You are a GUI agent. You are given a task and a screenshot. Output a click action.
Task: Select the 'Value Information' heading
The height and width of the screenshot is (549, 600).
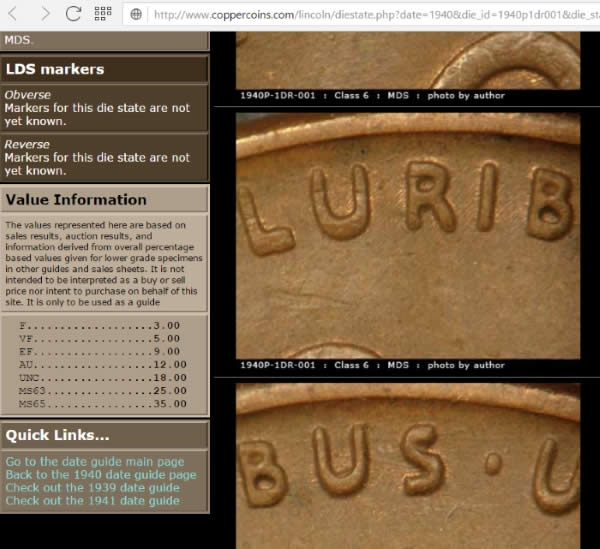click(76, 200)
